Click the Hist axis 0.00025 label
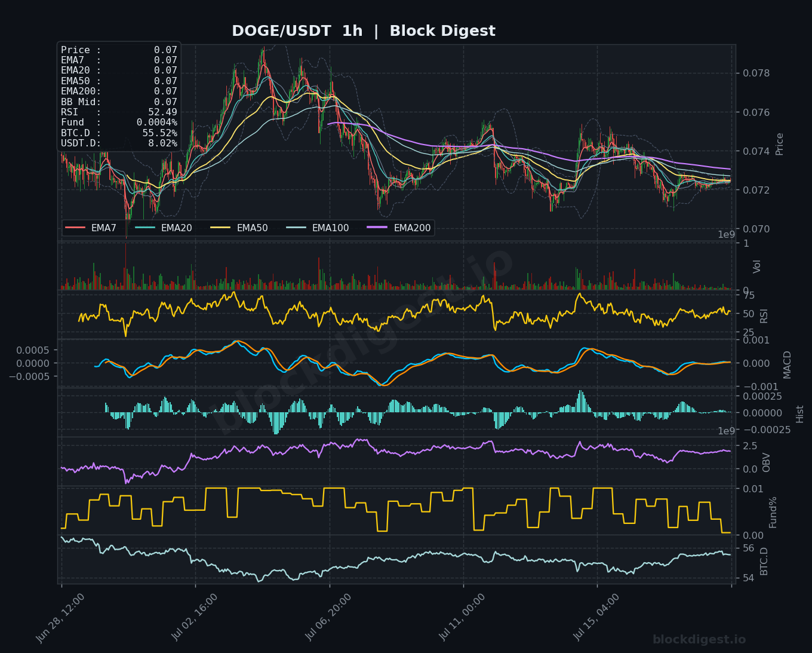The image size is (812, 653). click(762, 396)
